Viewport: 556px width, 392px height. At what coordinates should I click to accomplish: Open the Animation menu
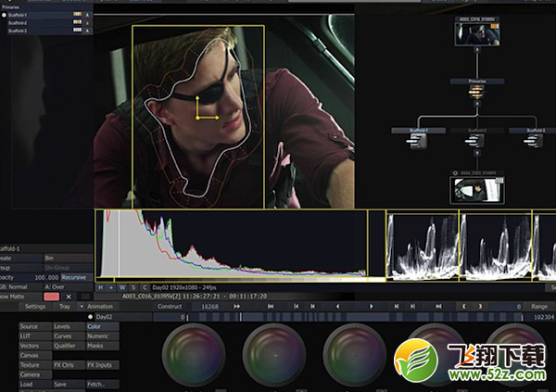pyautogui.click(x=100, y=306)
